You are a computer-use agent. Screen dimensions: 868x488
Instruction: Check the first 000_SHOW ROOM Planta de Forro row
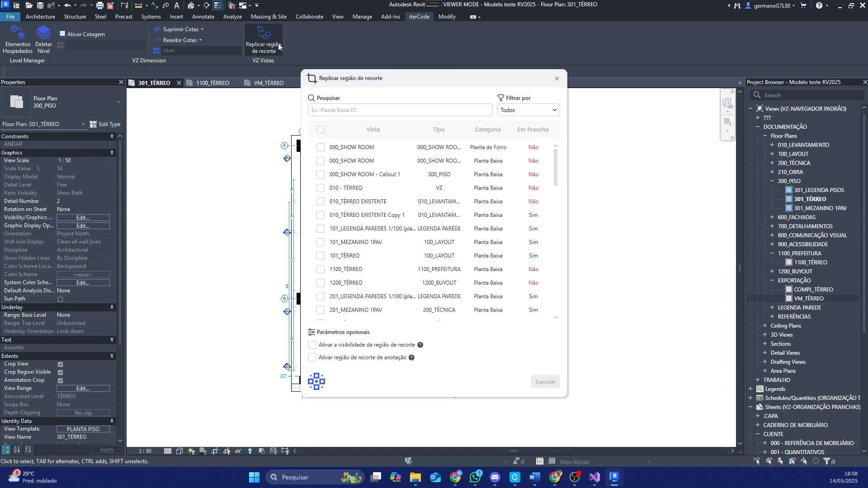pos(321,147)
